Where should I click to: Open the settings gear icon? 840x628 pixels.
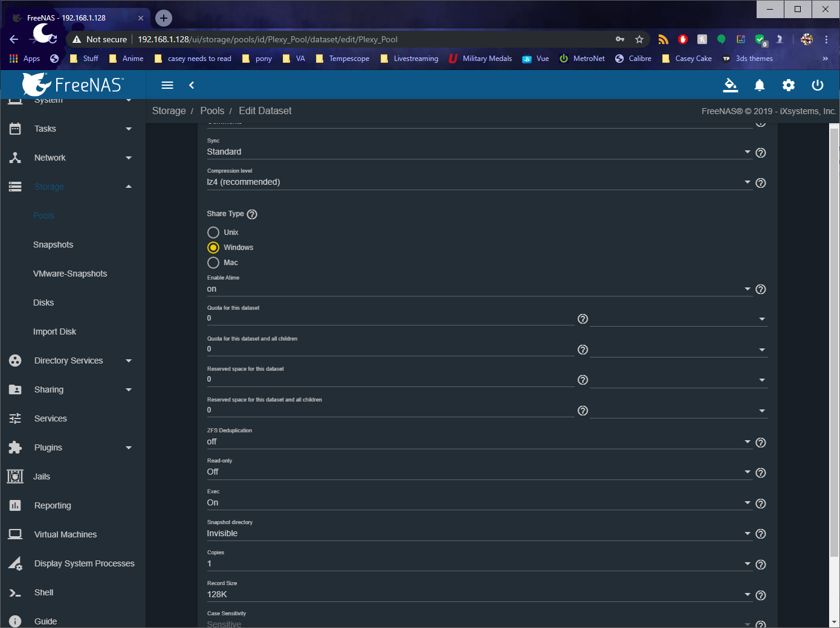click(789, 85)
